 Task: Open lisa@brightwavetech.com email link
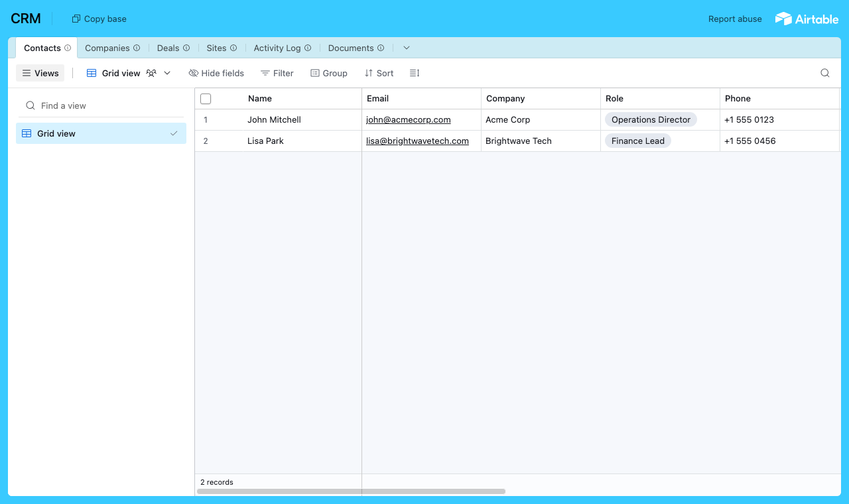[x=417, y=141]
